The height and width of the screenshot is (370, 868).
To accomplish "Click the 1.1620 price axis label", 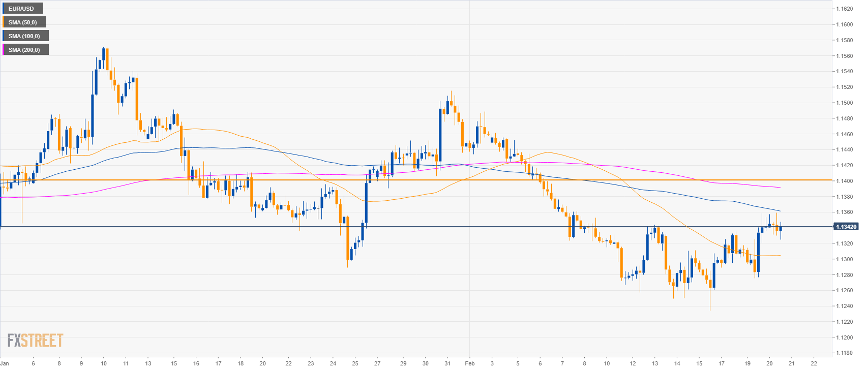I will coord(845,9).
